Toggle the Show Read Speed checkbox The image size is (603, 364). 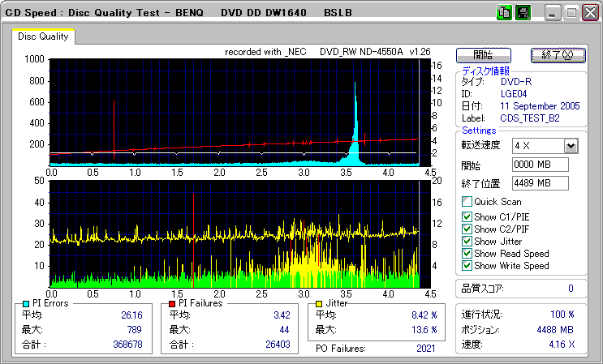(467, 254)
